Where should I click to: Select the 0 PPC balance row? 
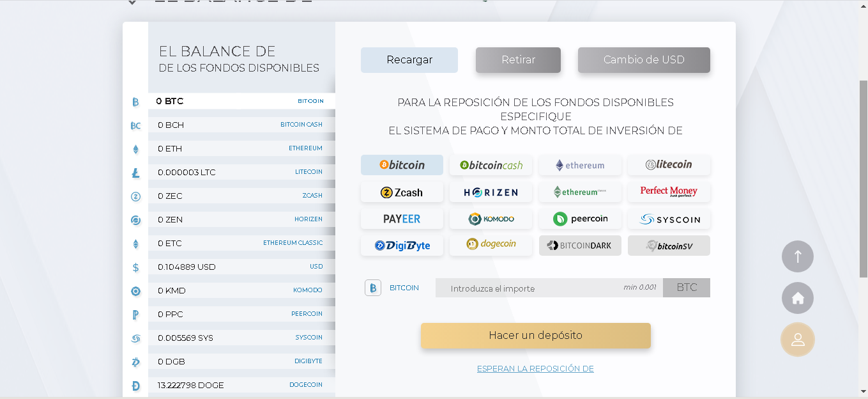point(241,314)
